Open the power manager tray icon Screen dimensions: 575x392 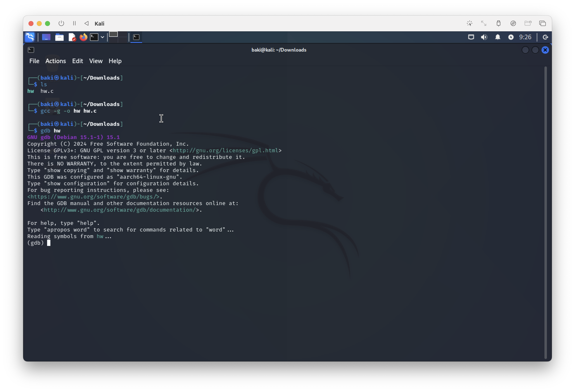(511, 37)
